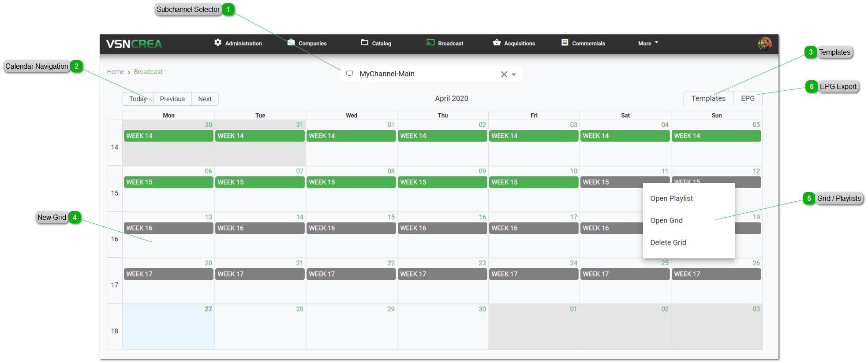Clear the MyChannel-Main selection
Image resolution: width=868 pixels, height=363 pixels.
pos(504,74)
